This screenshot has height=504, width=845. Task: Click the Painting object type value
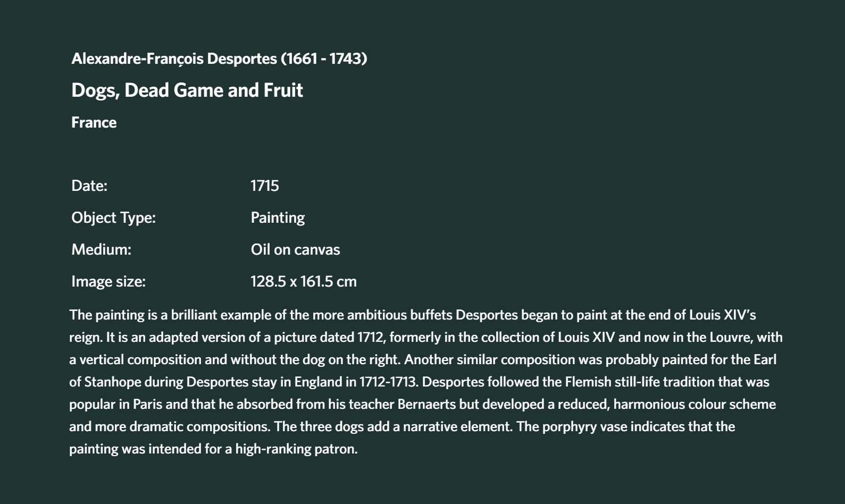pyautogui.click(x=278, y=217)
